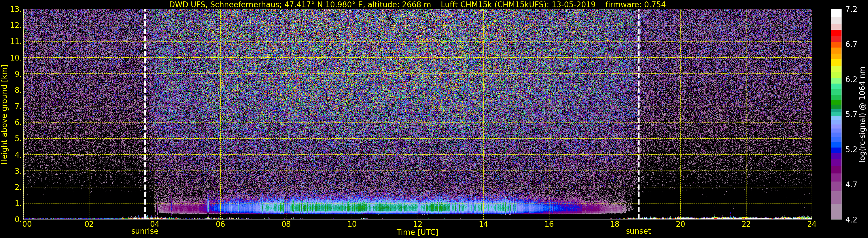The image size is (868, 238).
Task: Click the white dashed sunset marker line
Action: (638, 114)
